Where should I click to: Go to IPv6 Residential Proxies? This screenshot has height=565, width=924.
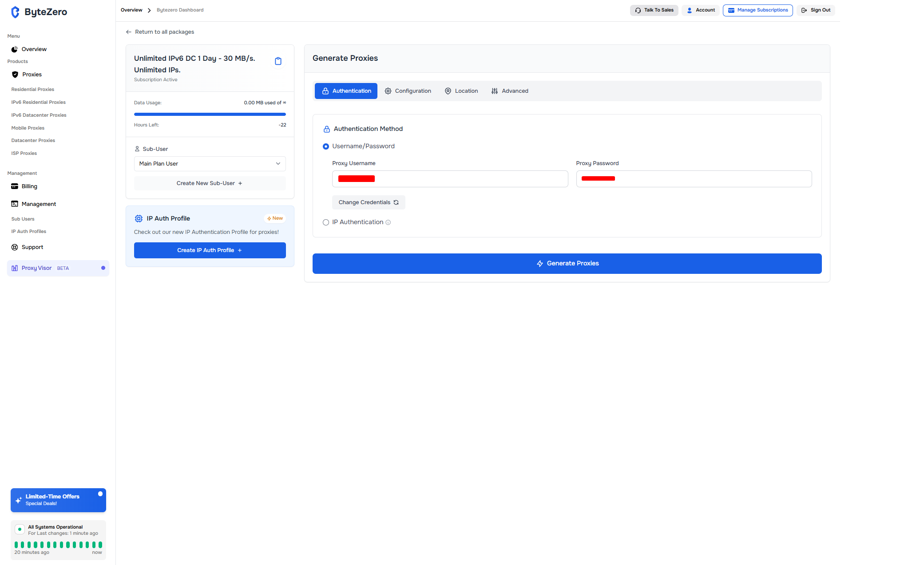(x=39, y=103)
